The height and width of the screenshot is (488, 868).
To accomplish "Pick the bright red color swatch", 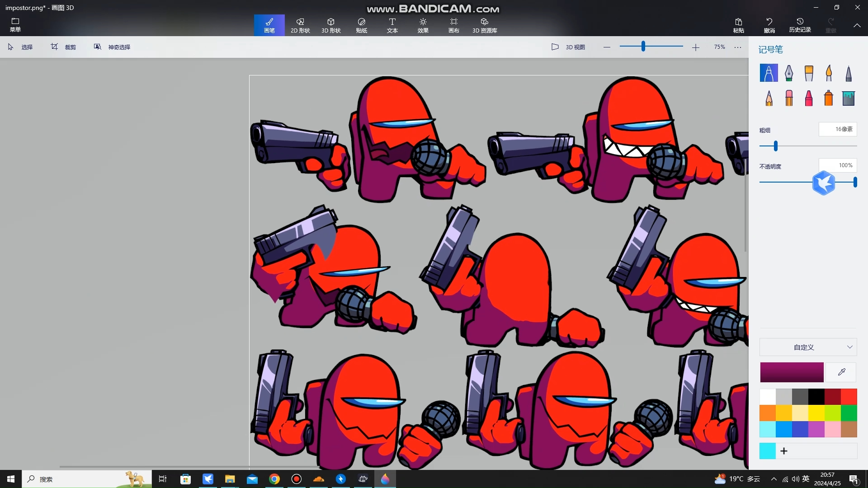I will coord(849,397).
